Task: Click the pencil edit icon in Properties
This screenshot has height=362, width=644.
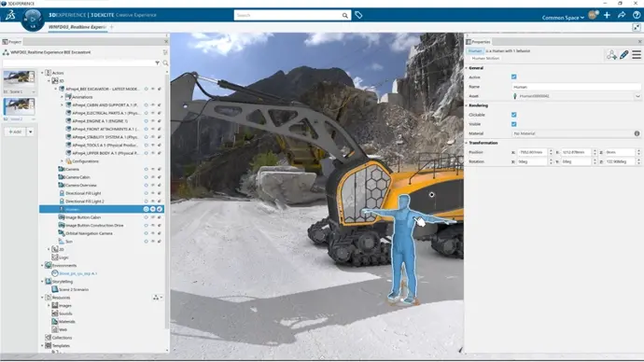Action: point(623,55)
